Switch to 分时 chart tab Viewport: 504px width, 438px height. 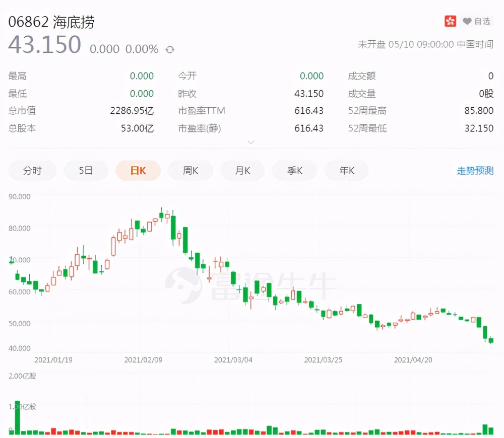(32, 171)
